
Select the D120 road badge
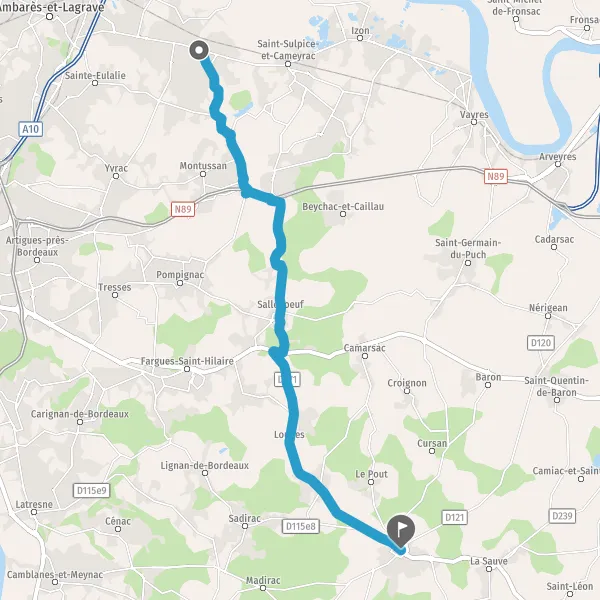tap(541, 342)
